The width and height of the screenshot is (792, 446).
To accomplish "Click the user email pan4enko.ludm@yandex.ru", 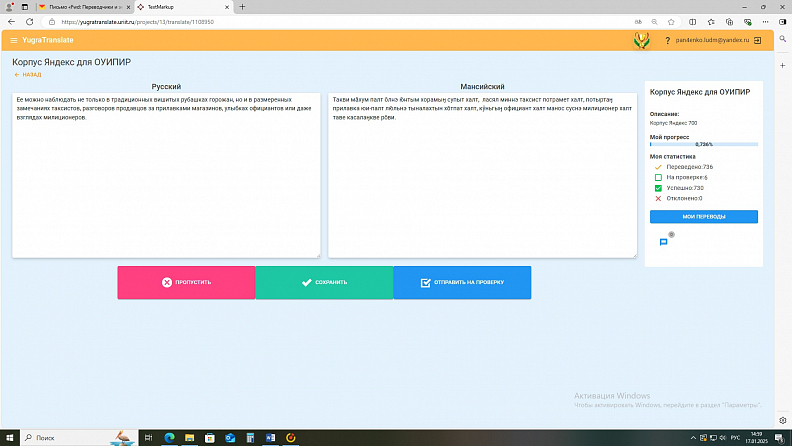I will (x=712, y=40).
